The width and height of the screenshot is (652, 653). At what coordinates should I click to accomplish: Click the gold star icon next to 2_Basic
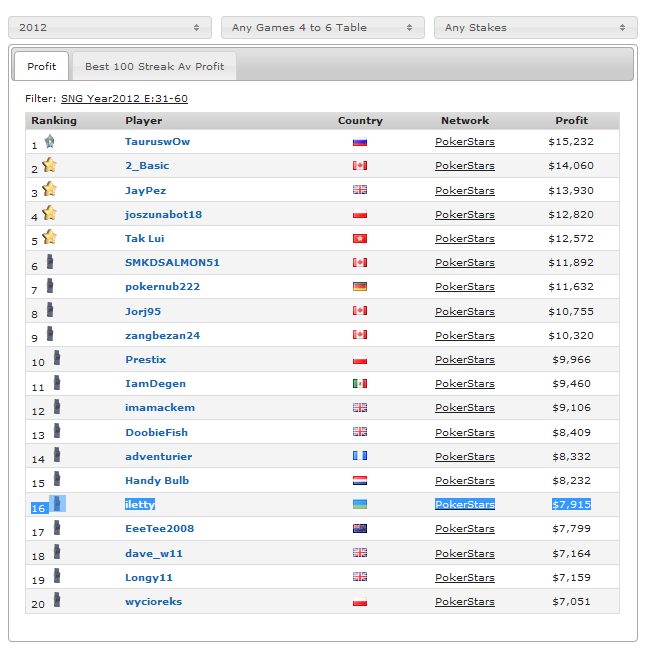(x=49, y=165)
